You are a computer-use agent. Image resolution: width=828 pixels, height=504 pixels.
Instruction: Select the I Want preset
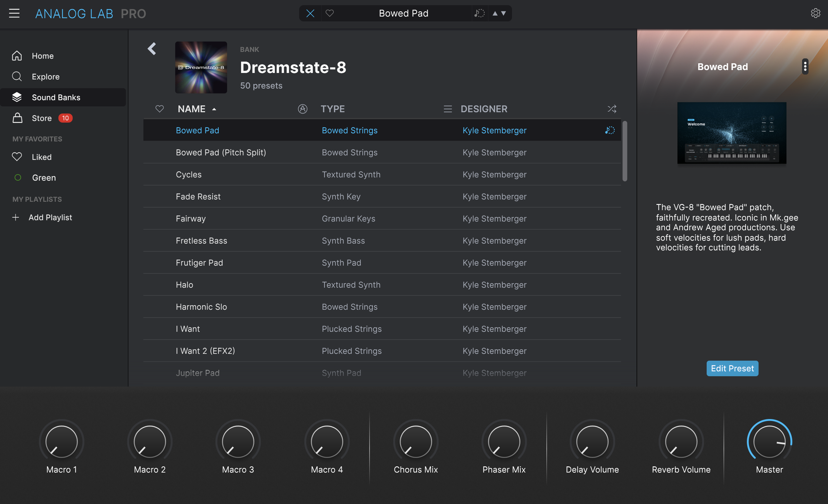tap(382, 329)
